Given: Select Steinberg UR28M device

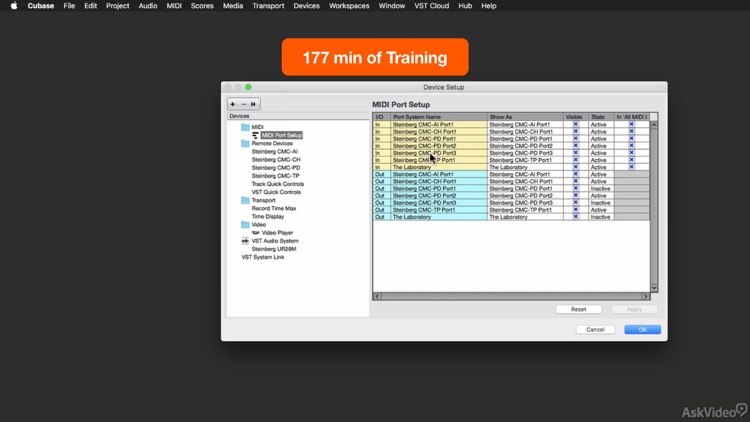Looking at the screenshot, I should coord(274,249).
